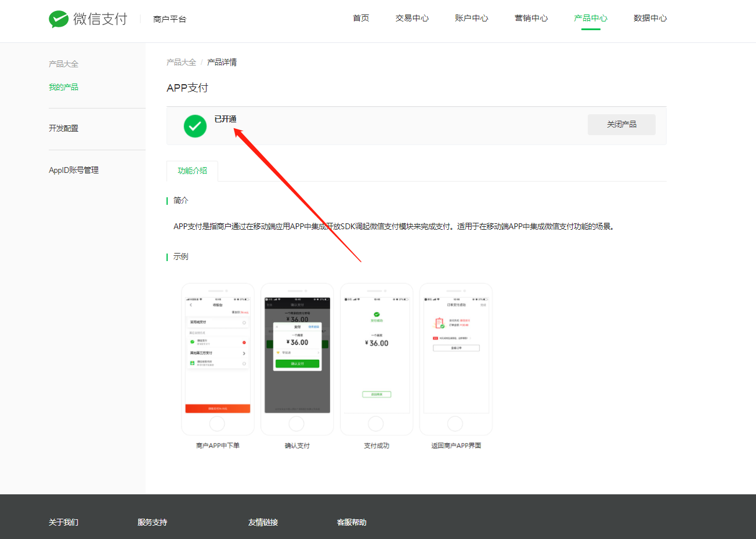Open the 确认支付 phone screenshot
The height and width of the screenshot is (539, 756).
(297, 359)
